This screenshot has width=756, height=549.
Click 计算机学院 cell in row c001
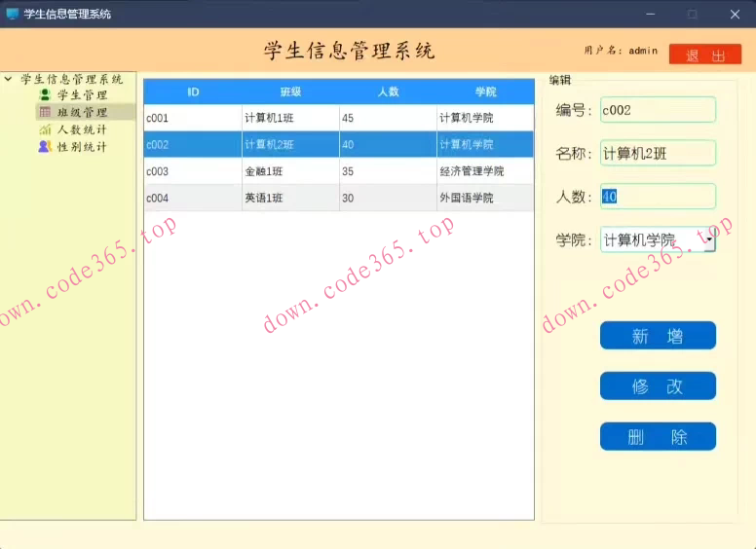[485, 118]
